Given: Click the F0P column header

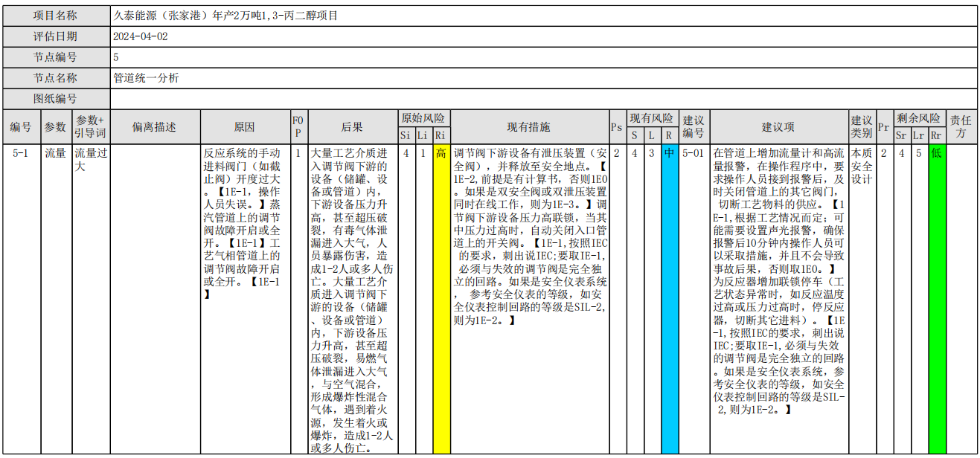Looking at the screenshot, I should (x=298, y=127).
